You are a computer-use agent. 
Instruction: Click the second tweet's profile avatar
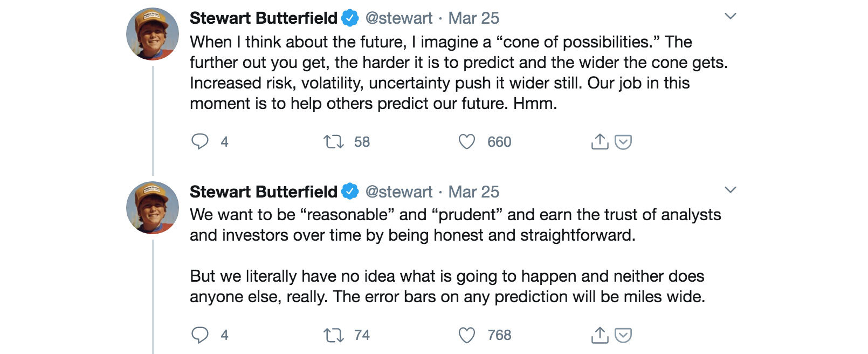coord(153,208)
